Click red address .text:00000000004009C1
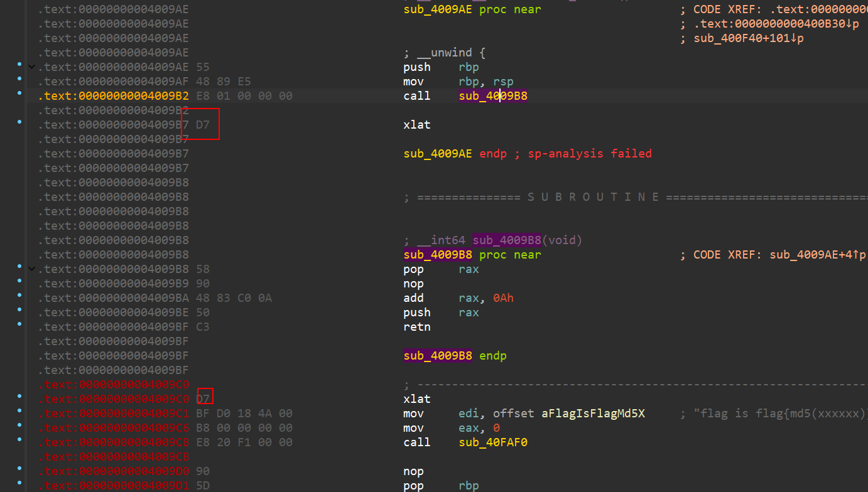Image resolution: width=868 pixels, height=492 pixels. coord(113,414)
